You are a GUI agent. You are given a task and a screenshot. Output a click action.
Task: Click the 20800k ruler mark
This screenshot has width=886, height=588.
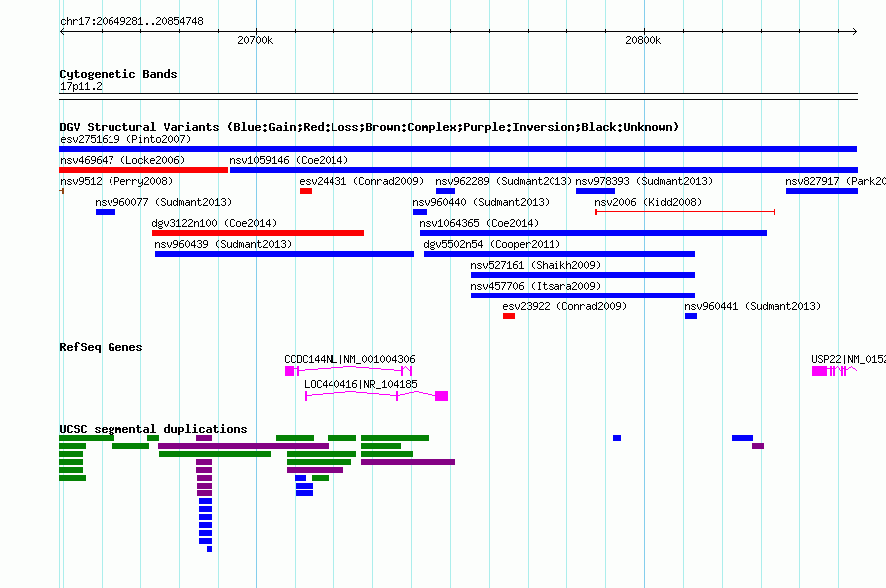click(x=643, y=40)
